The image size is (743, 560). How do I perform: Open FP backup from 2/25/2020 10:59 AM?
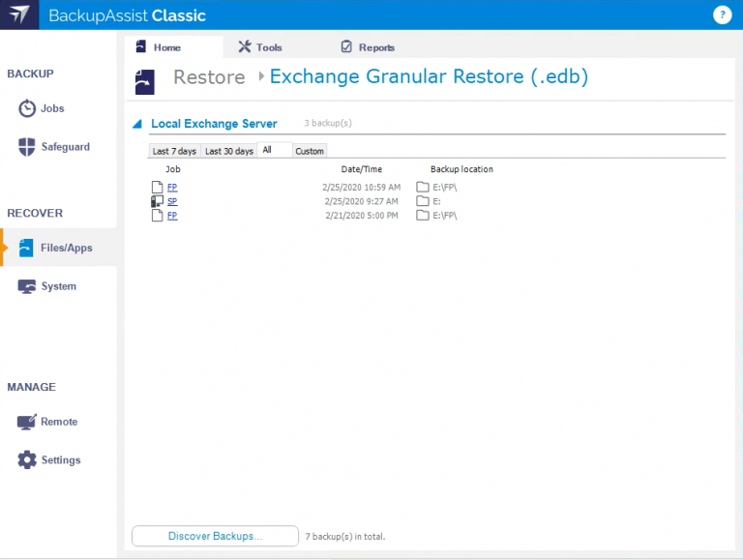pyautogui.click(x=172, y=187)
